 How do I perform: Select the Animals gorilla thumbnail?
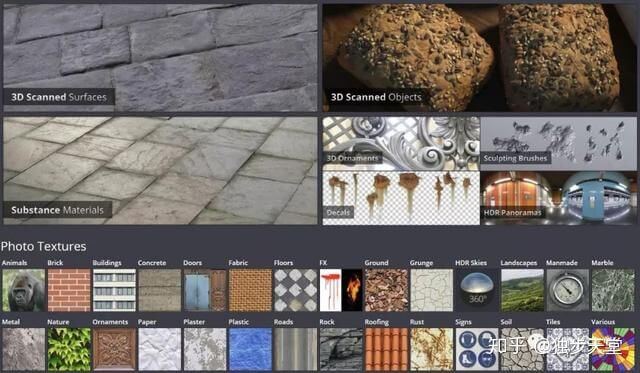(24, 290)
